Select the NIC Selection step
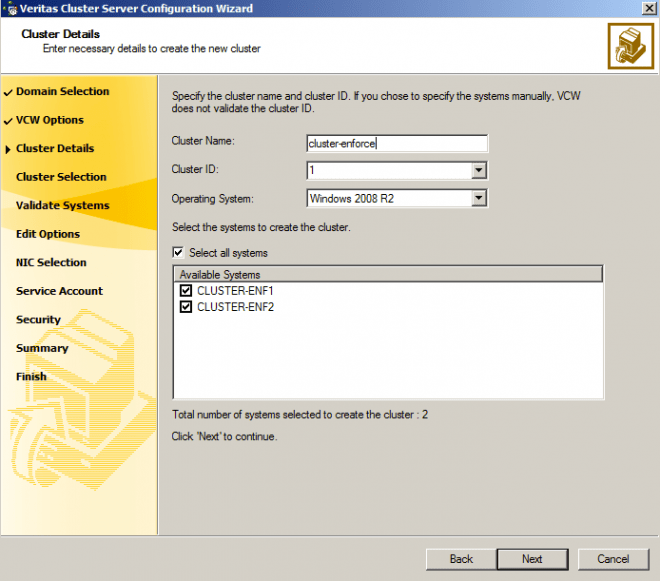The width and height of the screenshot is (660, 581). (x=51, y=262)
